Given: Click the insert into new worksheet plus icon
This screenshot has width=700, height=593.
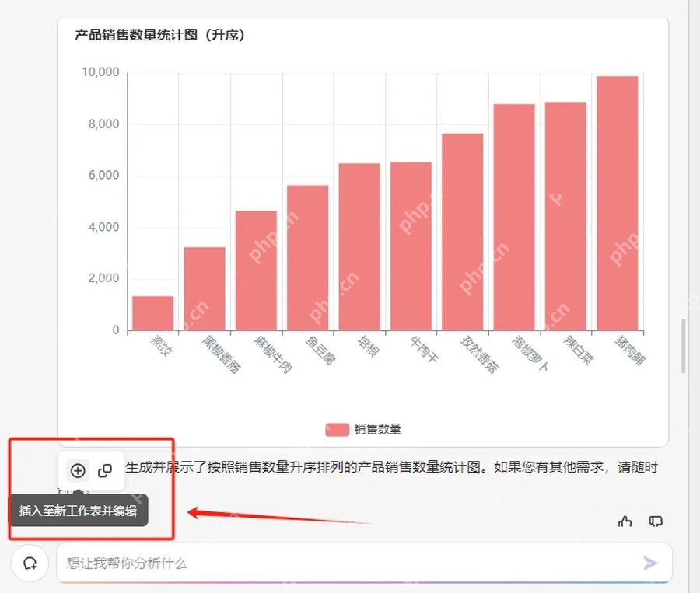Looking at the screenshot, I should [78, 470].
